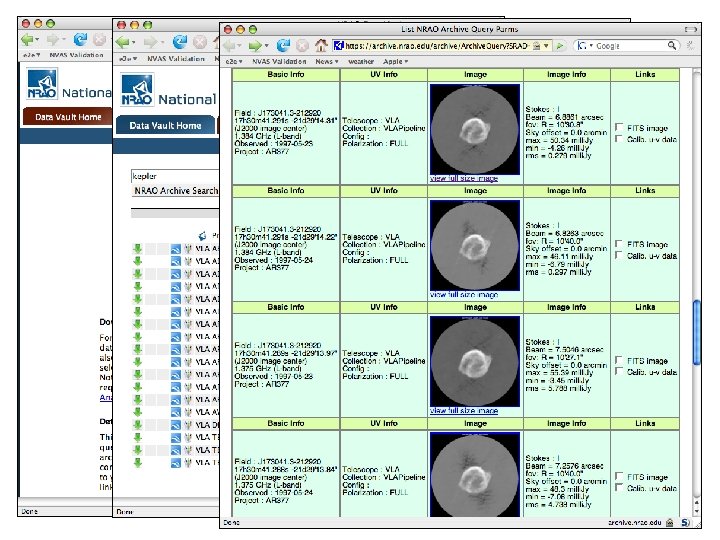720x540 pixels.
Task: Click the search magnifier in Google box
Action: pyautogui.click(x=671, y=45)
